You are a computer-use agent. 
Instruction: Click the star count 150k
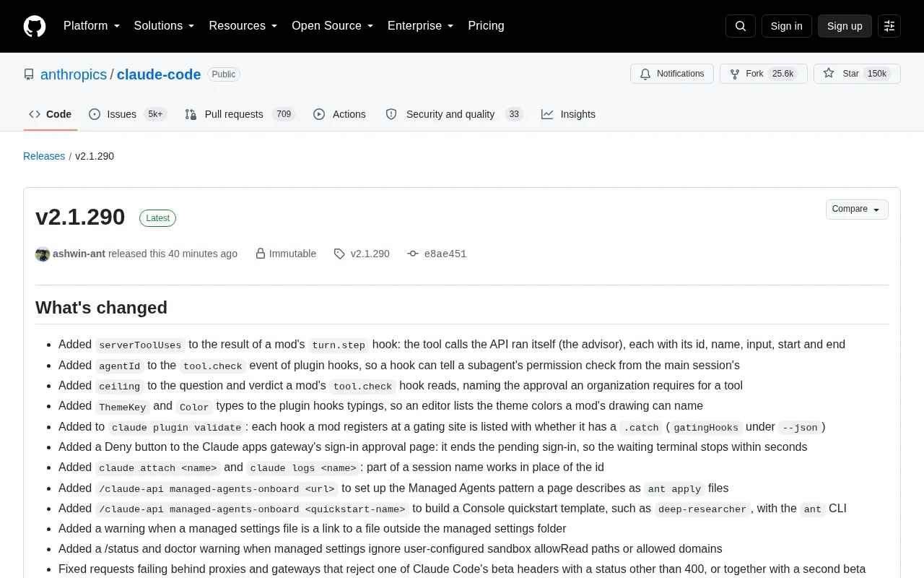[877, 74]
